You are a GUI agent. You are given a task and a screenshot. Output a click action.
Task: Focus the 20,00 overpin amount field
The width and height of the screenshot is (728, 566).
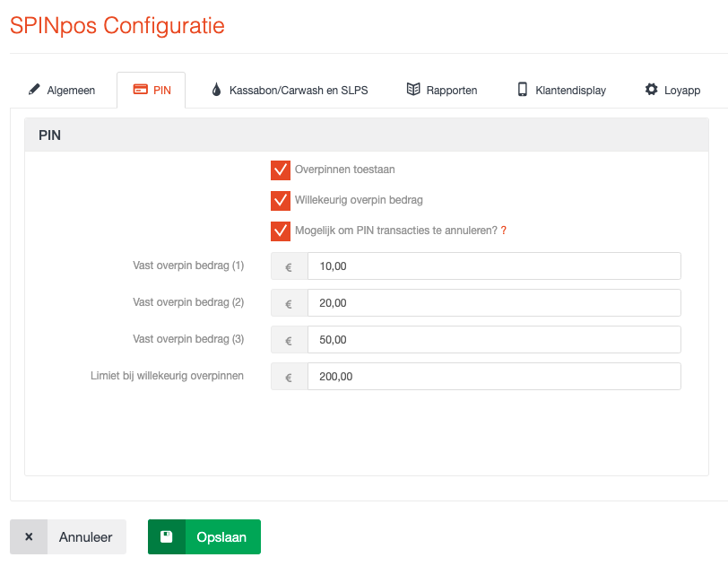coord(495,303)
